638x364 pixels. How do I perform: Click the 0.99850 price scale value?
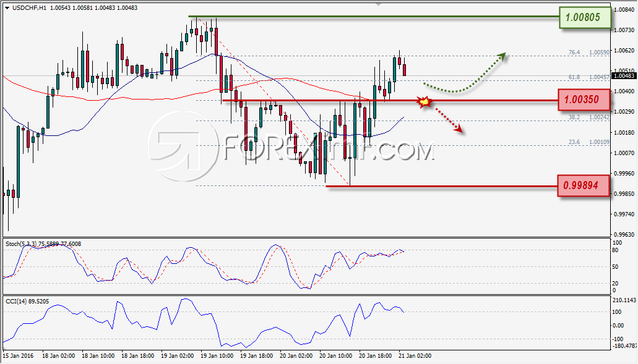pos(624,194)
